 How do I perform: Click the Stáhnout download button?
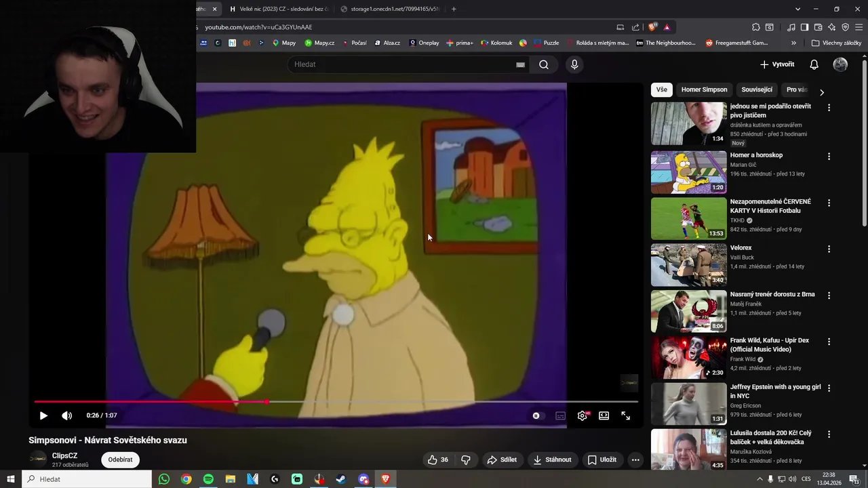pos(551,460)
